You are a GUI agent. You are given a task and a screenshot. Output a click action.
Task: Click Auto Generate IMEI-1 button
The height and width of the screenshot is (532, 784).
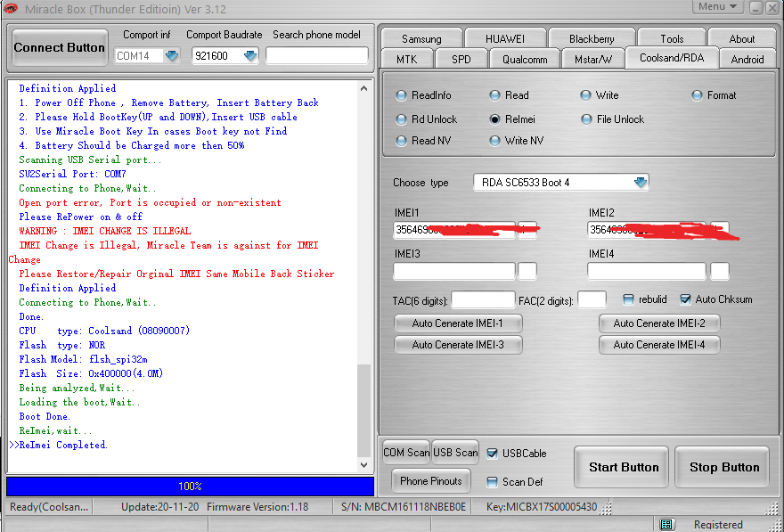[458, 323]
